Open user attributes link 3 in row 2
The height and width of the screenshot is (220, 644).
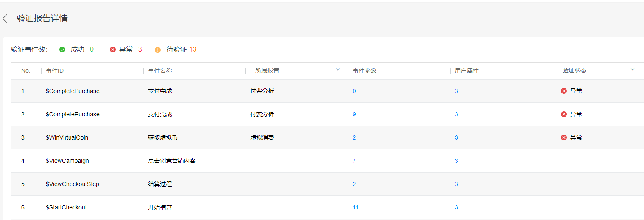point(457,114)
